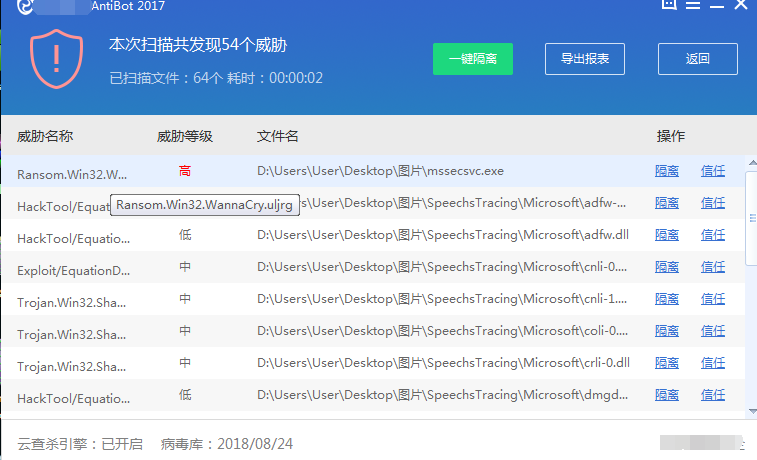Click 信任 for adfw.dll row
The image size is (757, 460).
[713, 235]
